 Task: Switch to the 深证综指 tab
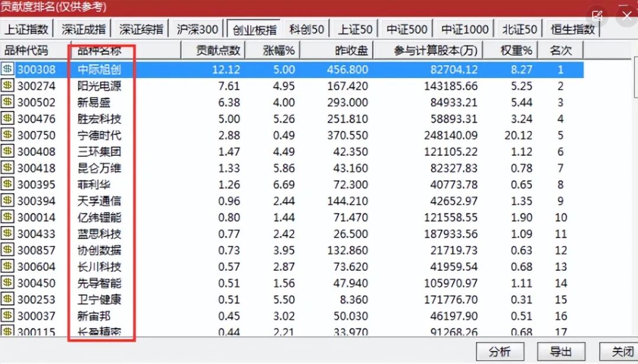141,29
